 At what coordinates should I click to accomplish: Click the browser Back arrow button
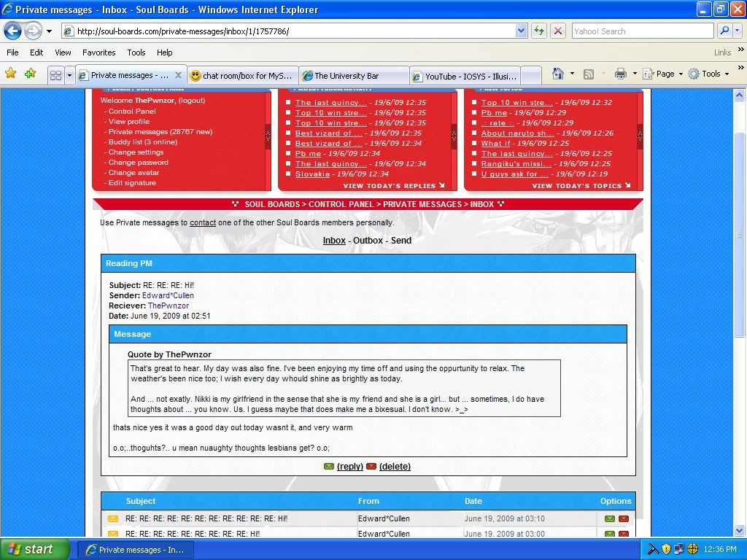(13, 31)
